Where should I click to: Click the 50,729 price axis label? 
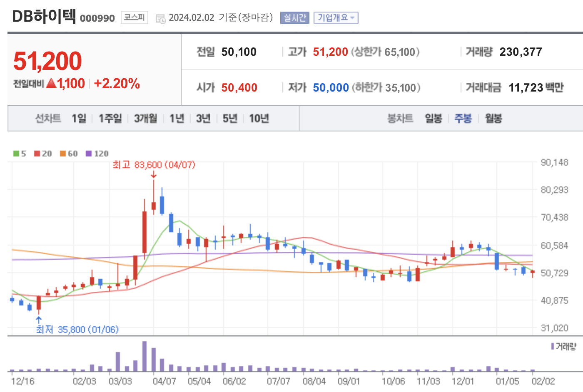pos(554,273)
